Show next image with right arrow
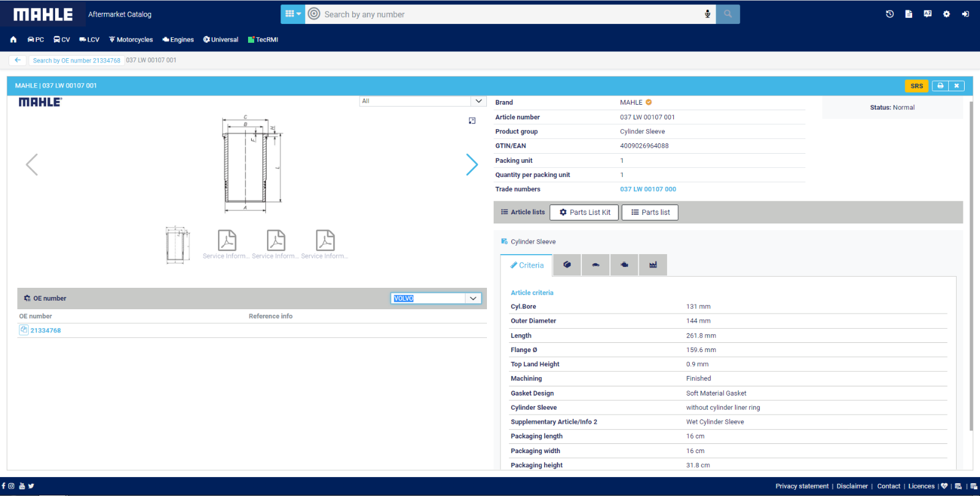The height and width of the screenshot is (496, 980). (x=471, y=164)
